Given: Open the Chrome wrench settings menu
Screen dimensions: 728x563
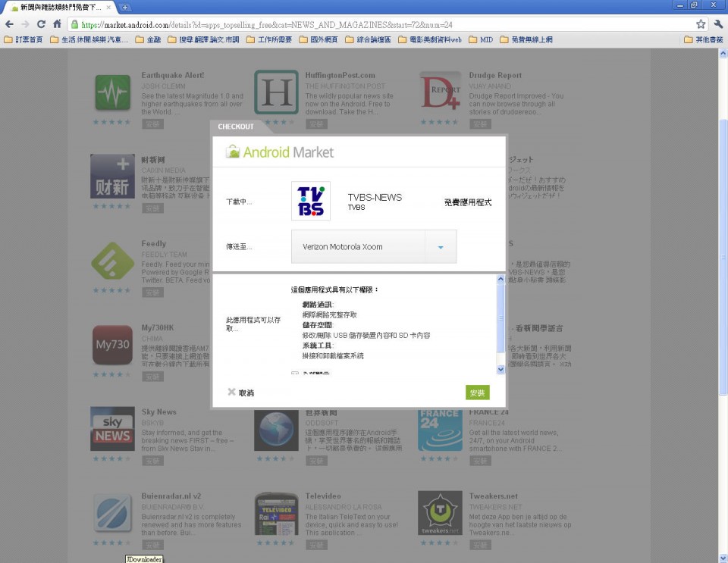Looking at the screenshot, I should [x=718, y=24].
